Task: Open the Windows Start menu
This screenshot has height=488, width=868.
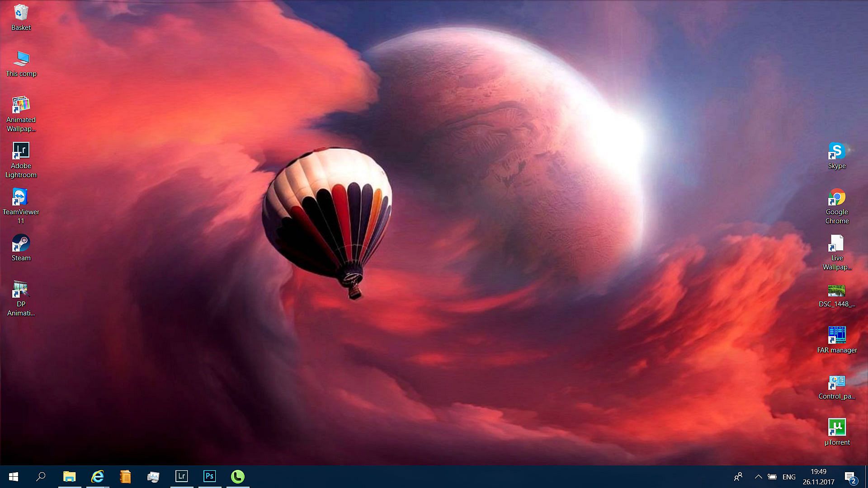Action: (13, 477)
